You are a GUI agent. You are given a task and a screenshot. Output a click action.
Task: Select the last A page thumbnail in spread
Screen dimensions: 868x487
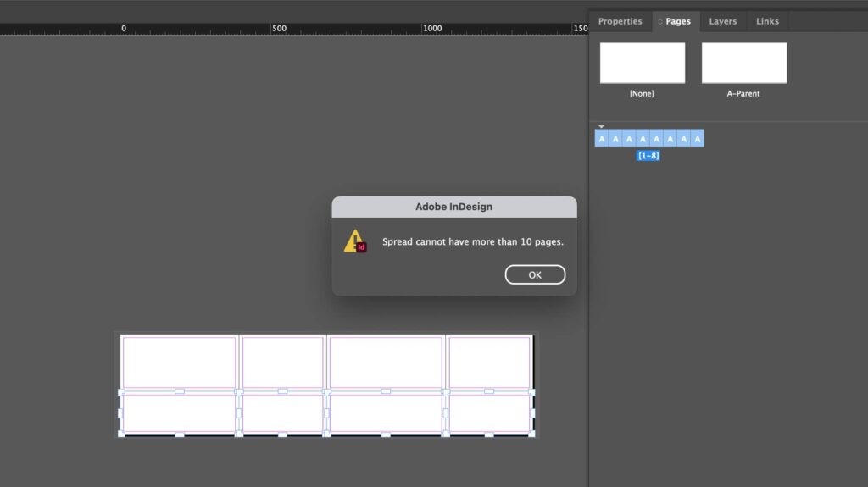(698, 138)
